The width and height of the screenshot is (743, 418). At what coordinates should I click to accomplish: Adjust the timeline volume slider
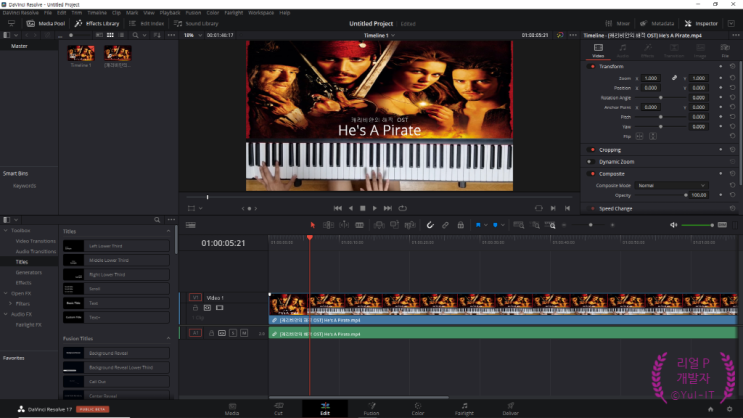click(697, 225)
